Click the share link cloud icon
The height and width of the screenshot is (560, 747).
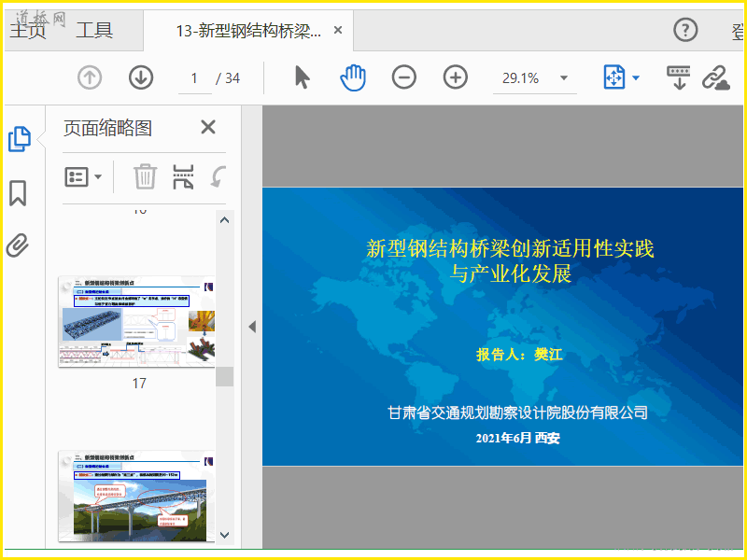click(x=716, y=78)
